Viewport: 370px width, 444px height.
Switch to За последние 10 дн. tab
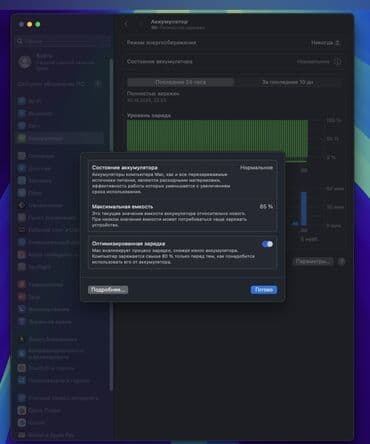point(288,82)
